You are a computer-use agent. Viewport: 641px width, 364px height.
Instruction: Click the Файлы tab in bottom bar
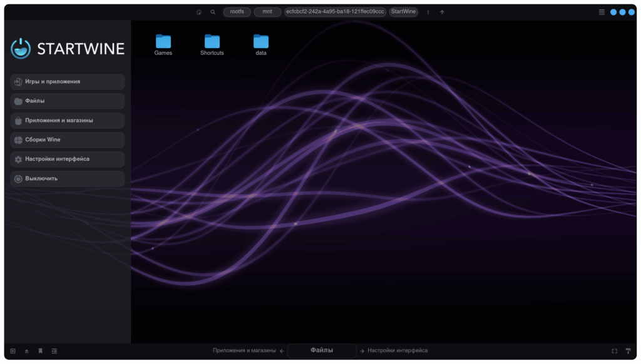(x=322, y=350)
